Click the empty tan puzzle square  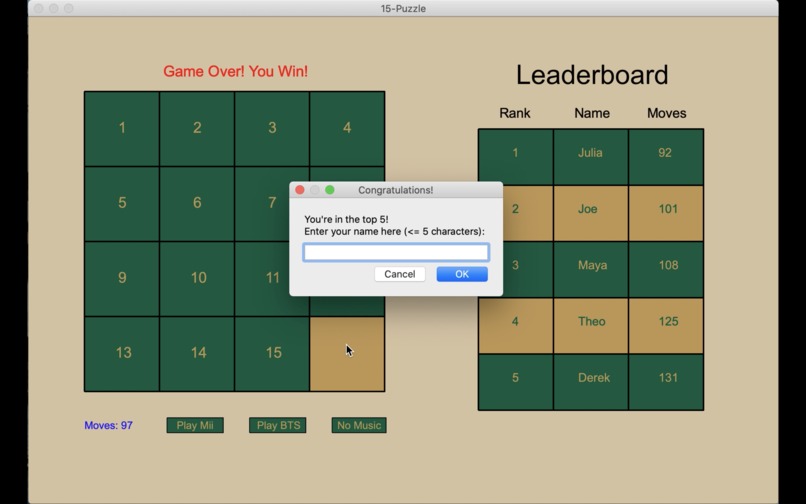(x=347, y=354)
